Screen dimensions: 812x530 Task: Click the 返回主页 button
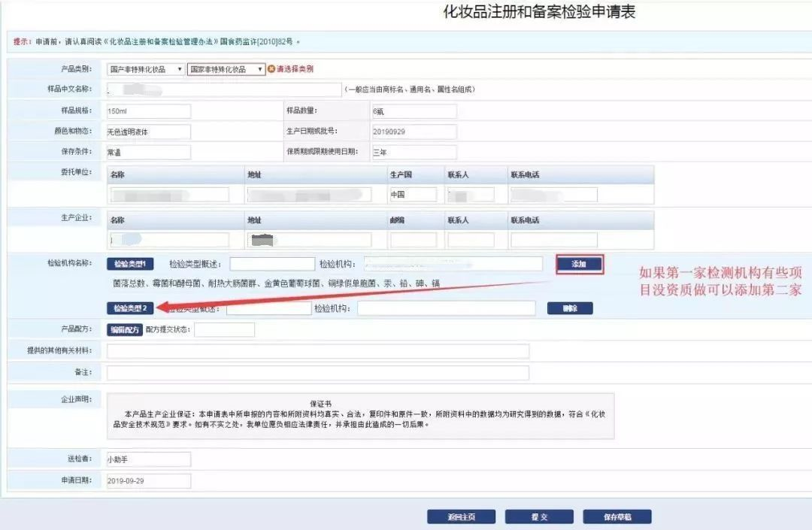[x=461, y=517]
